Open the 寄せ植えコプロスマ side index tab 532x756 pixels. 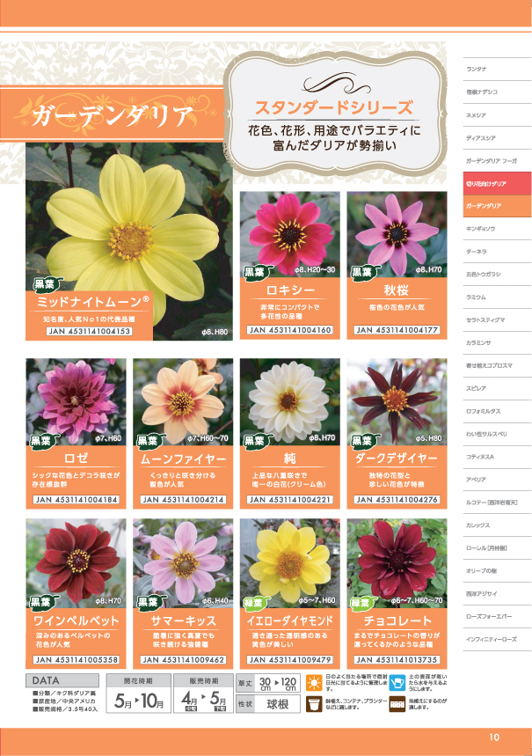pos(497,365)
